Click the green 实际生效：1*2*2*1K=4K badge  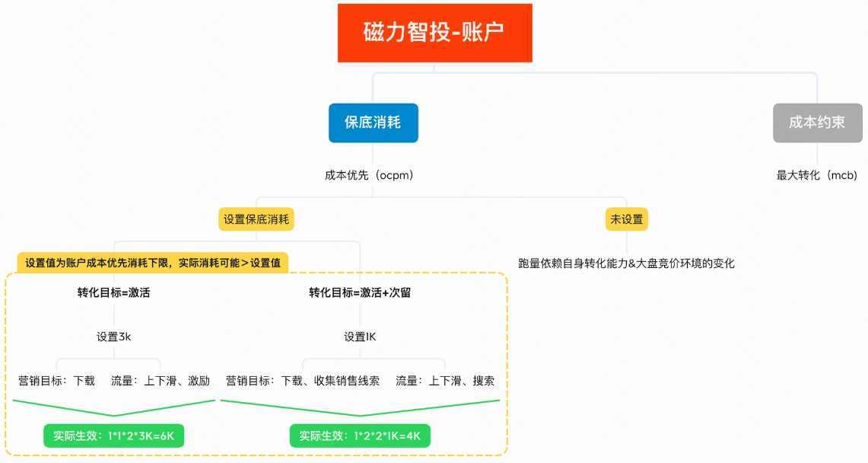[359, 436]
